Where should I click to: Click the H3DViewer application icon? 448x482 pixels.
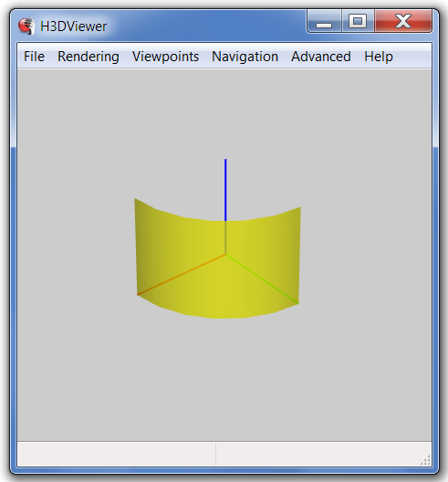pyautogui.click(x=26, y=26)
